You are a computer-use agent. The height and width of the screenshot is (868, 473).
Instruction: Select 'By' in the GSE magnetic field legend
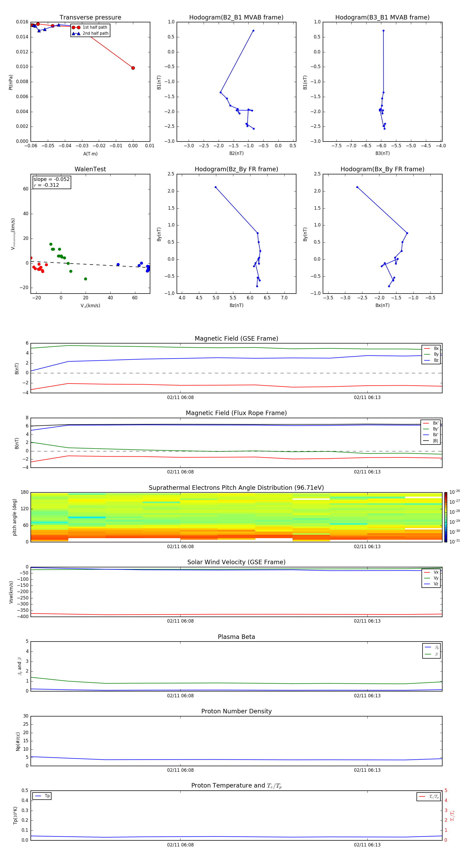tap(431, 354)
